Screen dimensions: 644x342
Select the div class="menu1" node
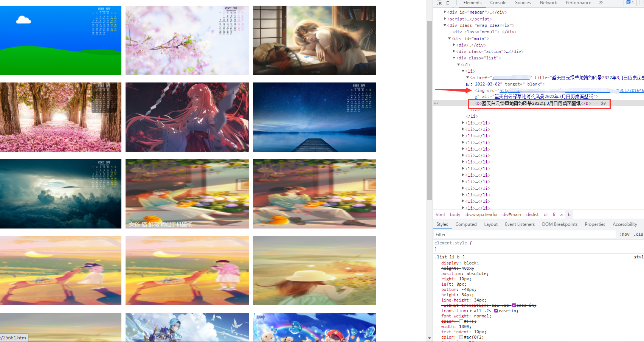pyautogui.click(x=484, y=32)
